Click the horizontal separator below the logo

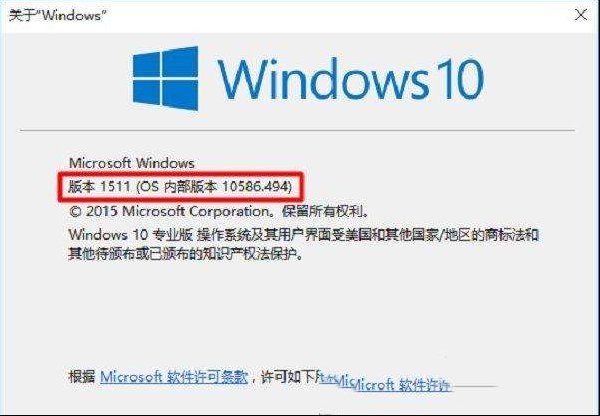click(297, 131)
